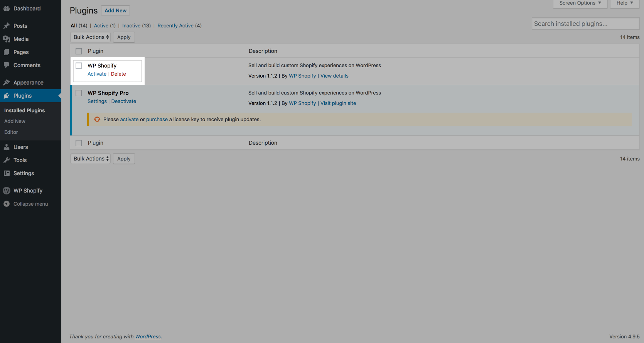Open View details for WP Shopify
Screen dimensions: 644x343
point(334,76)
